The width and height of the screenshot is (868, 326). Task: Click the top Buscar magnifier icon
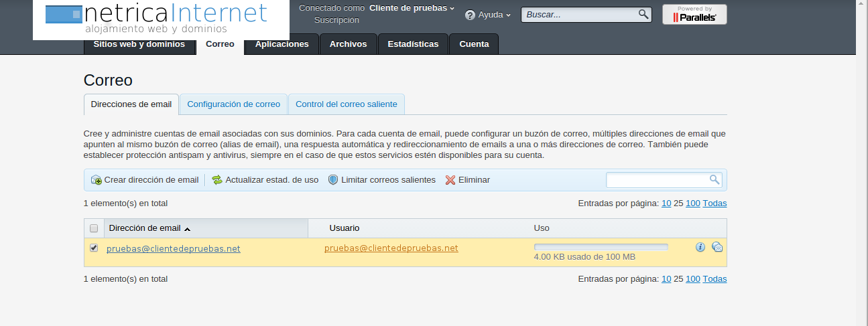click(643, 14)
